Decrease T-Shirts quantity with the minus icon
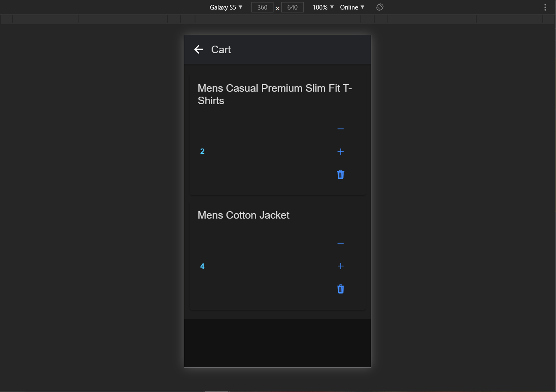 pyautogui.click(x=340, y=129)
